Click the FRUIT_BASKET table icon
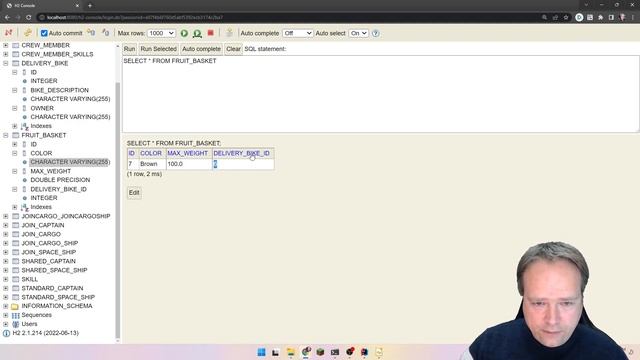This screenshot has height=360, width=640. pyautogui.click(x=16, y=135)
